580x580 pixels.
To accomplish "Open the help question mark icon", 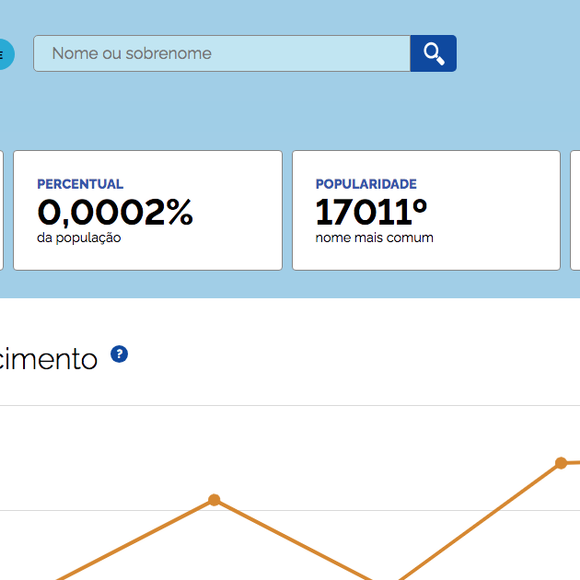I will click(119, 354).
